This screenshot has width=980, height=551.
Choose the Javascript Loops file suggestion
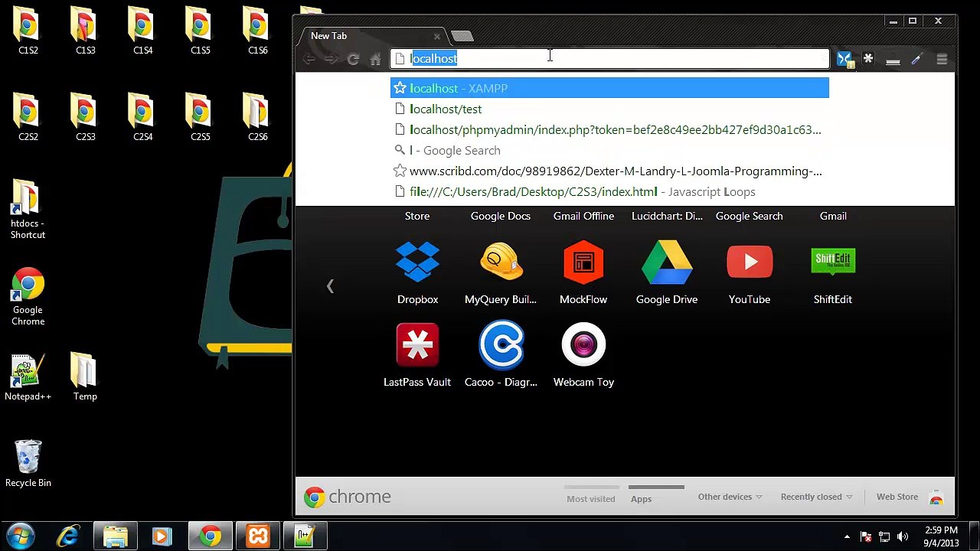(582, 191)
